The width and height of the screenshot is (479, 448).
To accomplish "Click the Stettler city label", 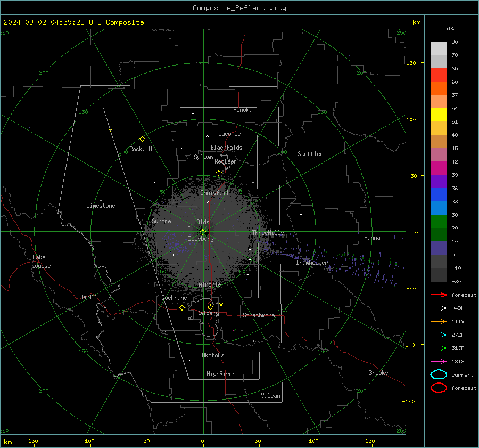I will click(x=310, y=154).
